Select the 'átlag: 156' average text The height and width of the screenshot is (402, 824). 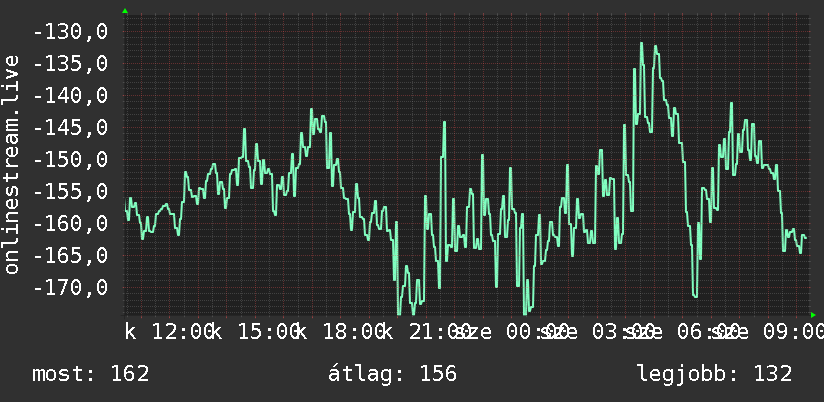(393, 374)
